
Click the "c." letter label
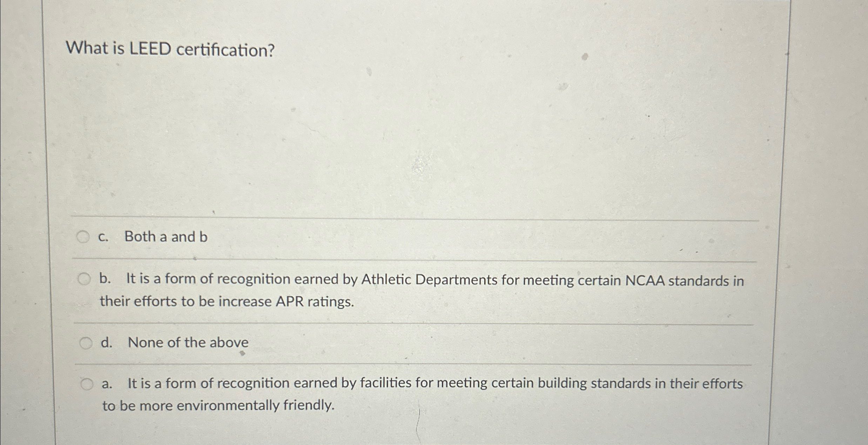click(103, 237)
